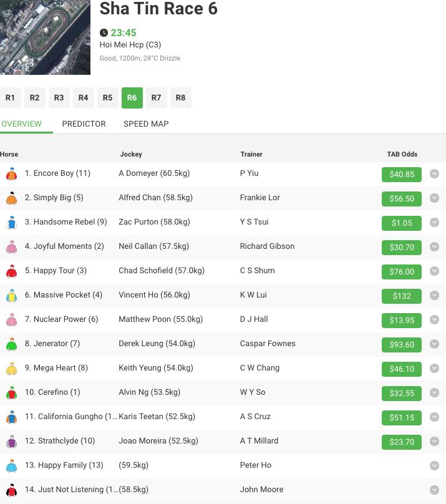The height and width of the screenshot is (504, 446).
Task: Click Mega Heart's yellow silk icon
Action: [11, 369]
